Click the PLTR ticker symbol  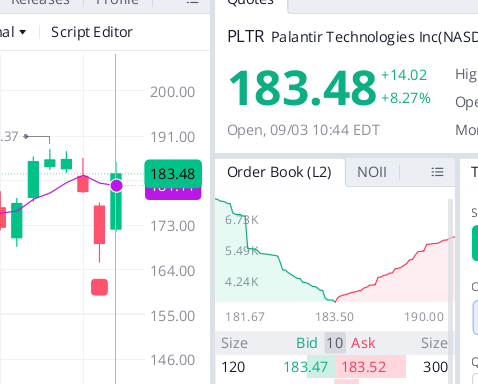[x=246, y=36]
